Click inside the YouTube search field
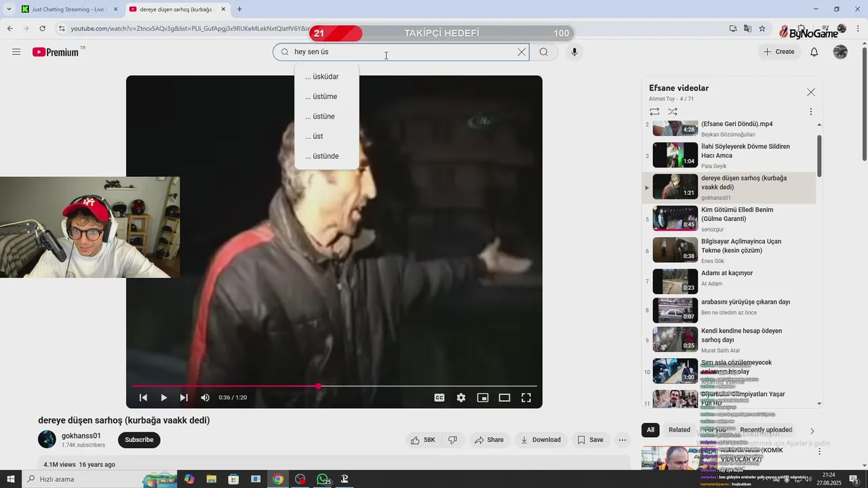Viewport: 868px width, 488px height. pos(400,52)
